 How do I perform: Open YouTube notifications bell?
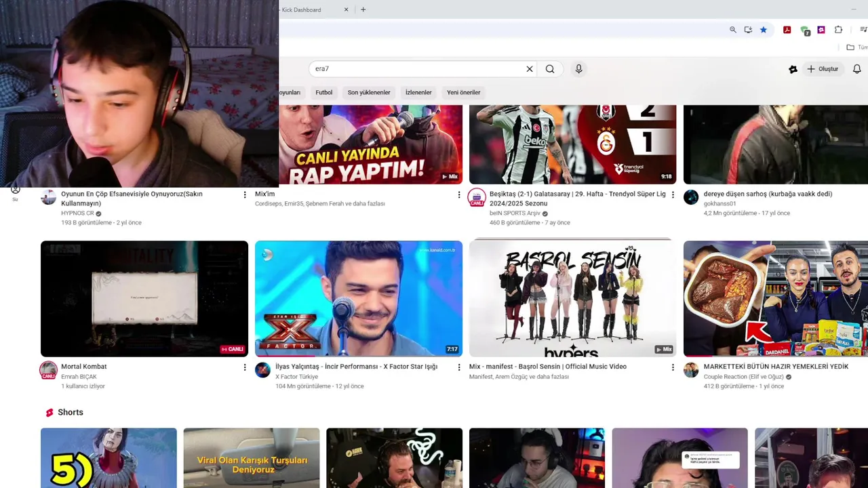click(857, 69)
